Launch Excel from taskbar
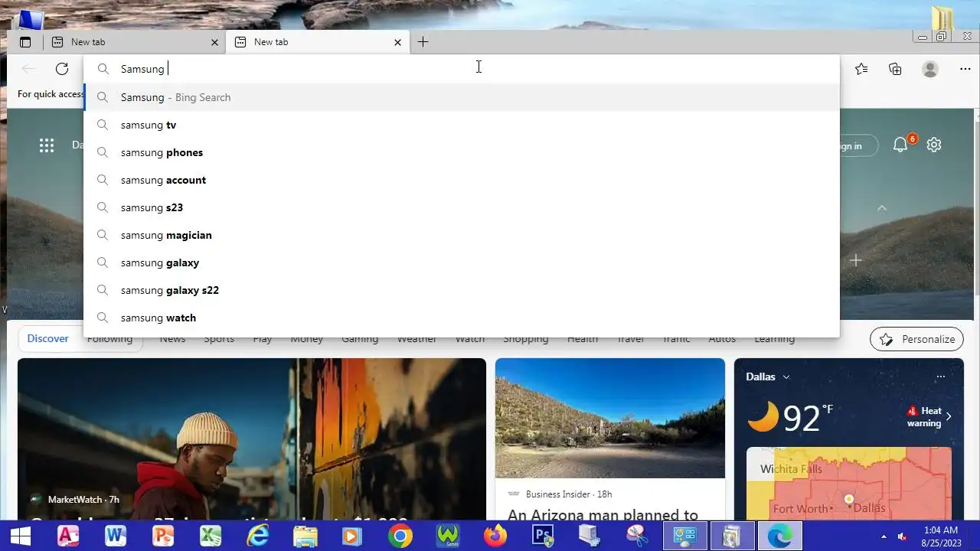 [211, 536]
